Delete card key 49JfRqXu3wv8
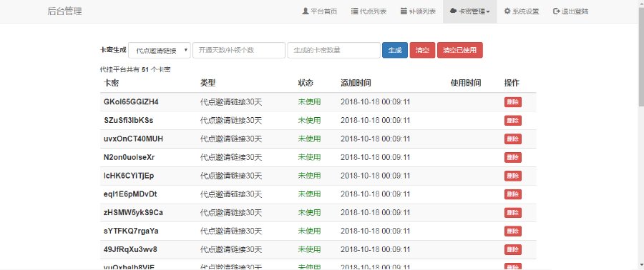The width and height of the screenshot is (644, 270). [x=513, y=249]
